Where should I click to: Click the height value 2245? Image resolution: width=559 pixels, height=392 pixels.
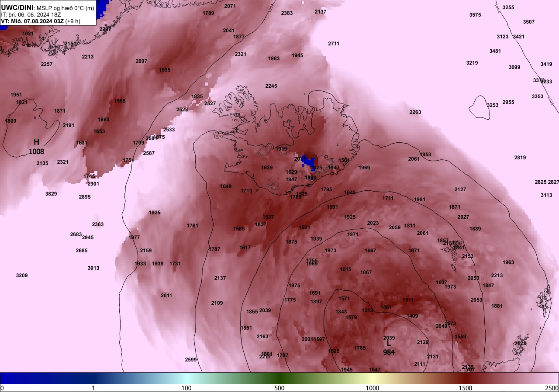[271, 86]
